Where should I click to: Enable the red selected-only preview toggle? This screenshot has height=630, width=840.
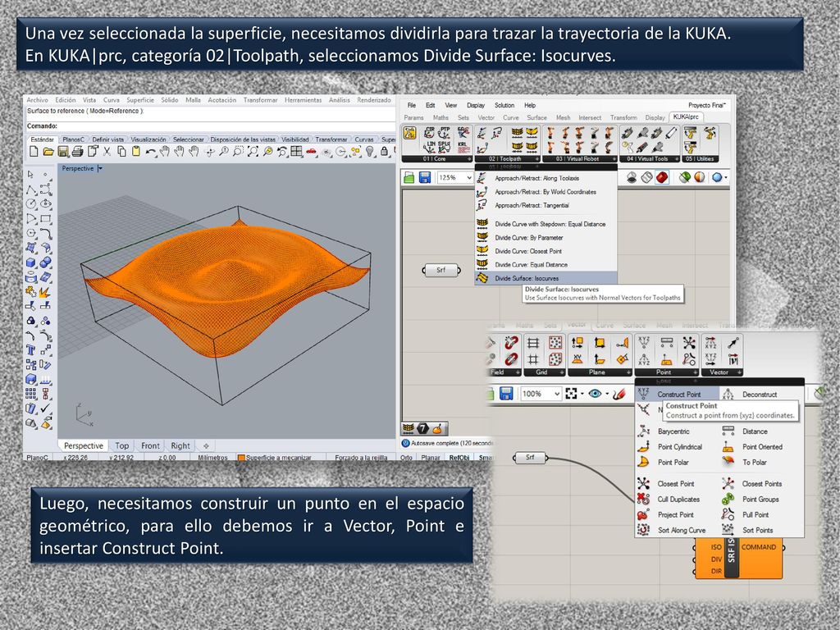pos(662,177)
